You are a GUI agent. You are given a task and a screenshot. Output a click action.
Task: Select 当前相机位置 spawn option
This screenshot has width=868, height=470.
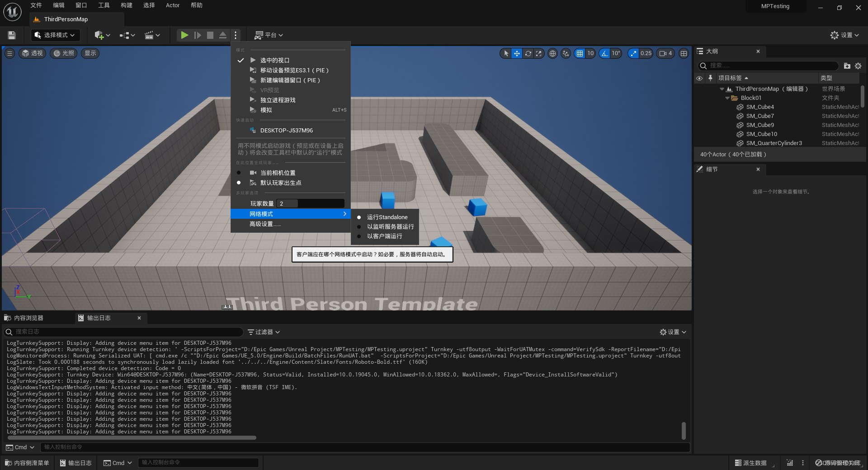(291, 173)
